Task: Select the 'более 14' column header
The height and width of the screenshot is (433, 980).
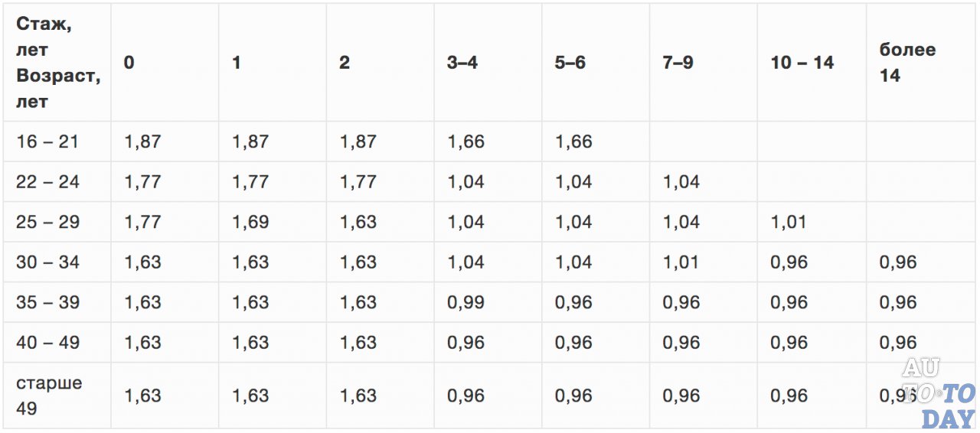Action: [907, 63]
